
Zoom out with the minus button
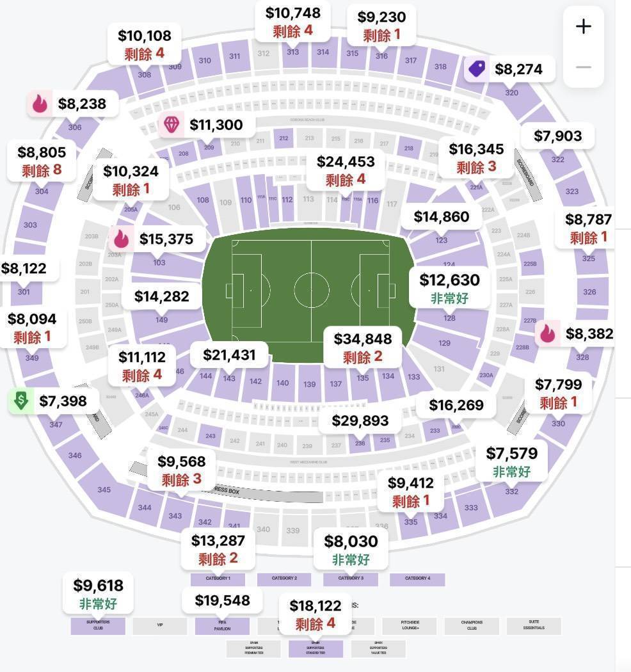click(x=584, y=67)
